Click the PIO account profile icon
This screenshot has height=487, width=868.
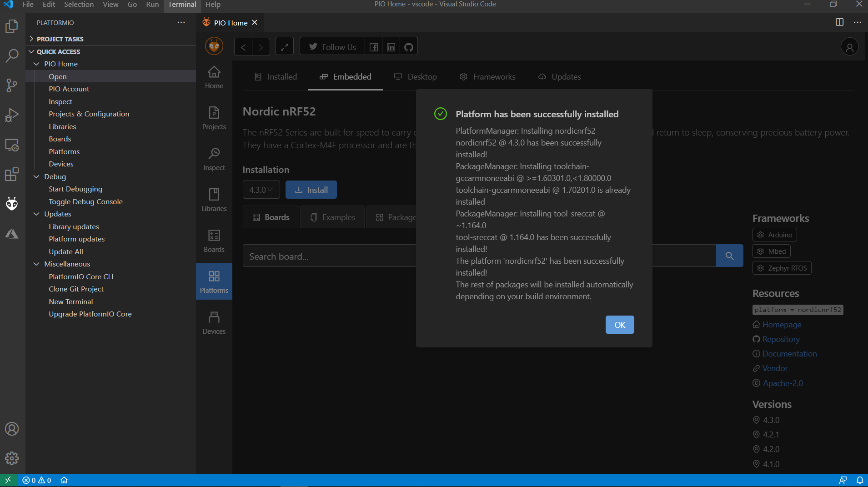tap(849, 47)
